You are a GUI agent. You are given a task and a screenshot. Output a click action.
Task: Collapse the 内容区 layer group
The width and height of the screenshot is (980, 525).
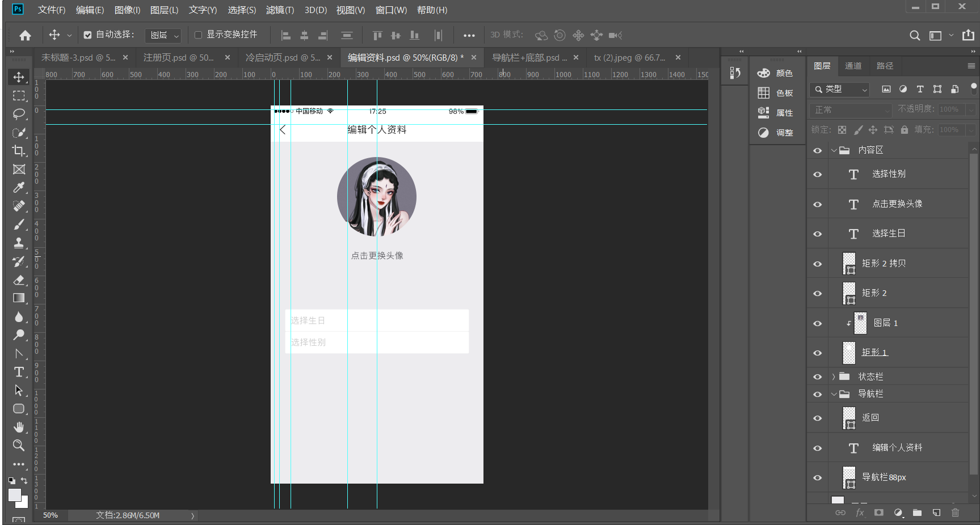pyautogui.click(x=834, y=151)
